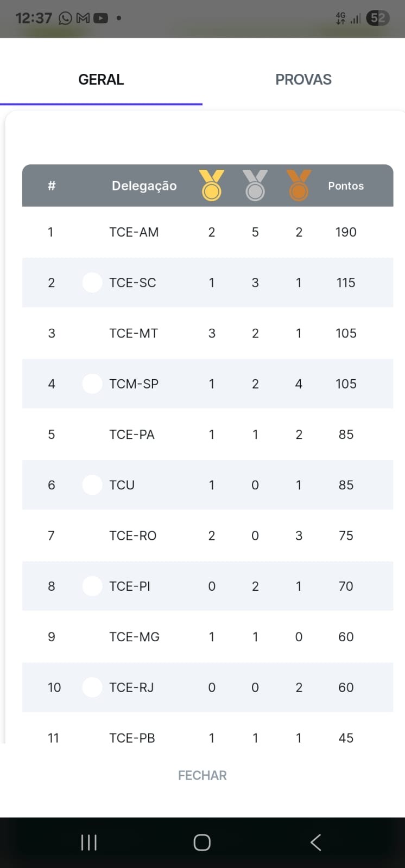Tap the TCE-SC delegation logo circle
The height and width of the screenshot is (868, 405).
pos(92,283)
